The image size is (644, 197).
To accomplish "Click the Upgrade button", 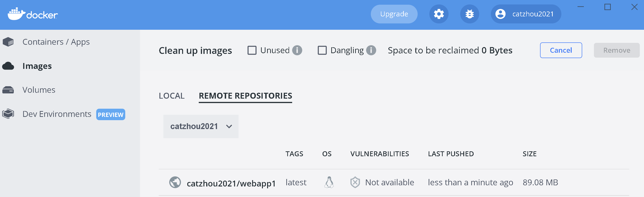I will (394, 14).
